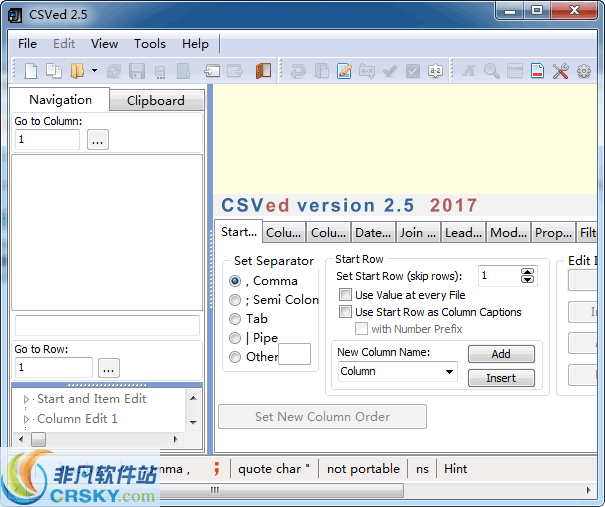Screen dimensions: 605x507
Task: Switch to the Navigation tab
Action: pos(61,100)
